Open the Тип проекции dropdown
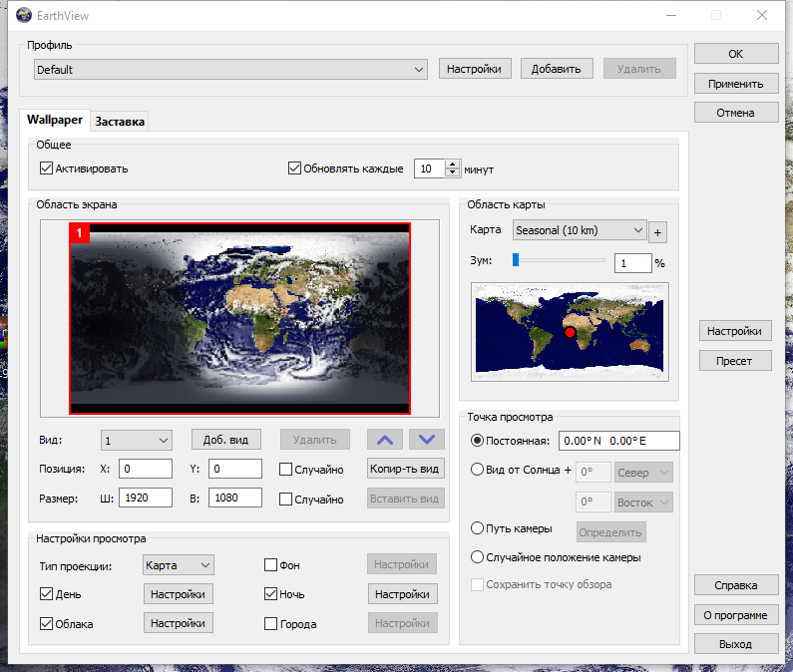This screenshot has width=793, height=672. tap(179, 565)
